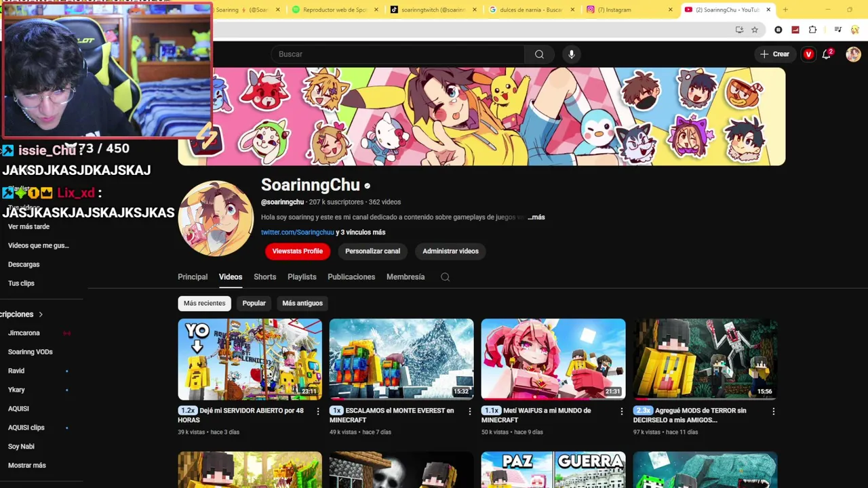Screen dimensions: 868x488
Task: Open Ykary subscription channel
Action: (x=16, y=390)
